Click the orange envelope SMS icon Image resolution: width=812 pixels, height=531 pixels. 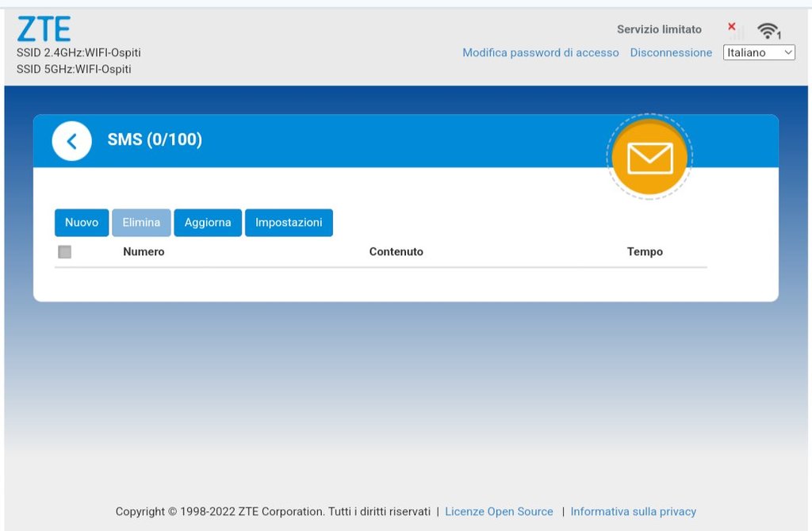point(649,158)
